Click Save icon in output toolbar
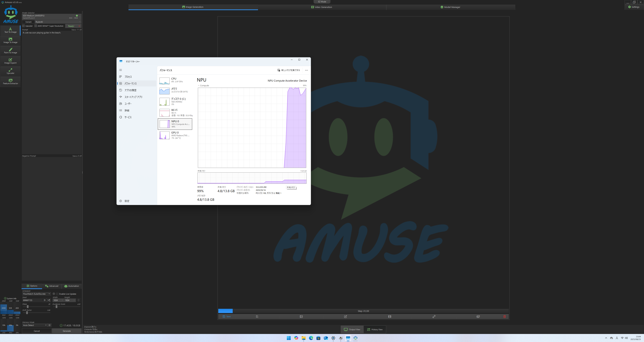The width and height of the screenshot is (644, 342). tap(227, 317)
